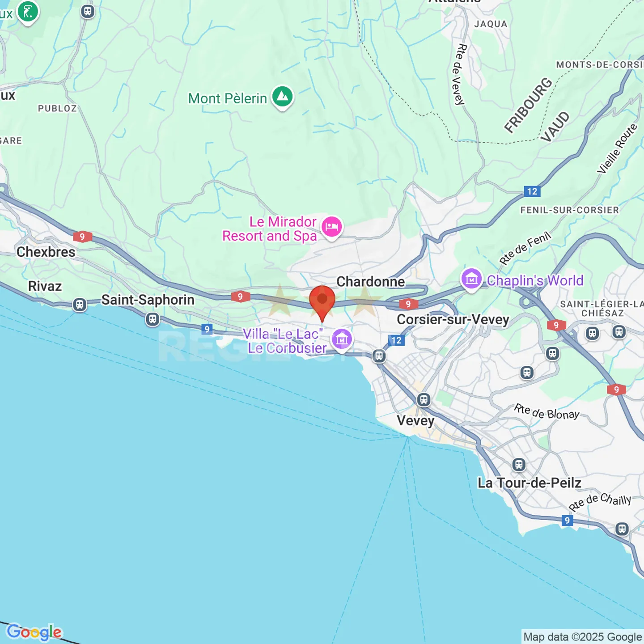Select the Vevey train station icon

pos(424,399)
